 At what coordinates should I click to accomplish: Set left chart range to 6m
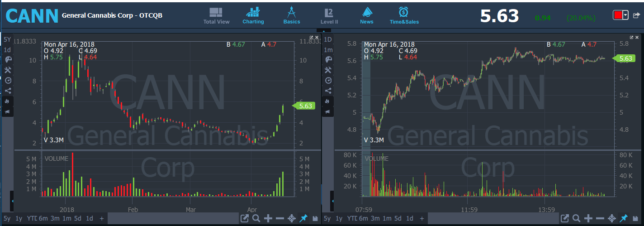pos(43,219)
